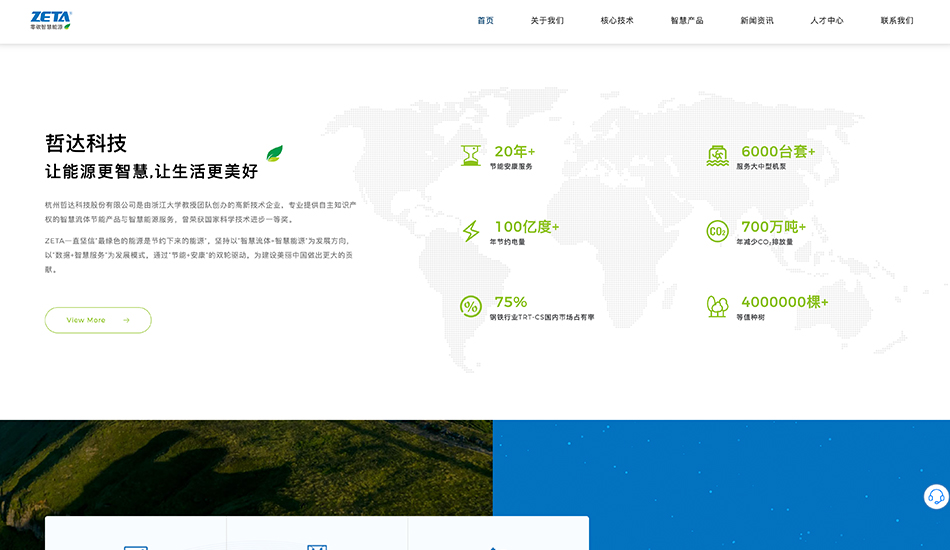Open the headset customer service widget
The height and width of the screenshot is (550, 950).
[x=936, y=497]
